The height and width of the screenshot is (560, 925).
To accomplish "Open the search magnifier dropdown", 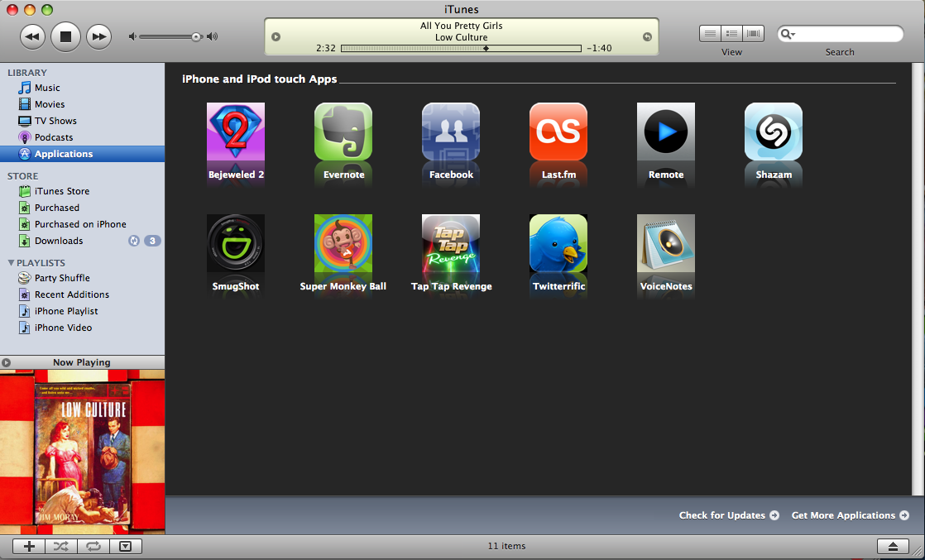I will coord(788,34).
